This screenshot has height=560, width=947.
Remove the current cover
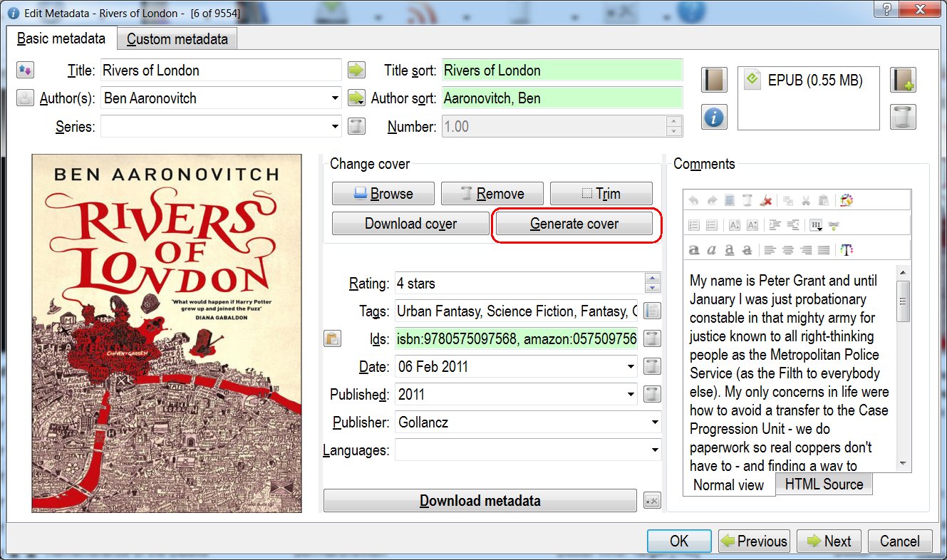click(x=492, y=194)
